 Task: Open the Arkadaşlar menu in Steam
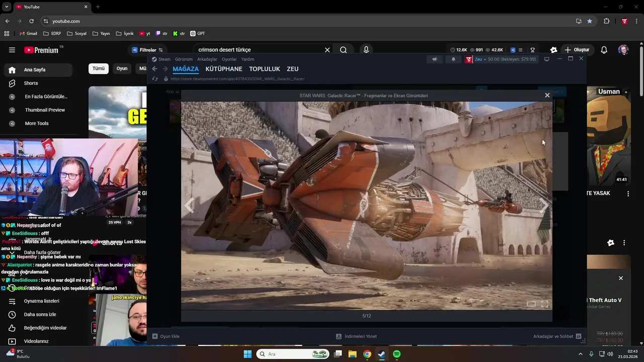207,59
